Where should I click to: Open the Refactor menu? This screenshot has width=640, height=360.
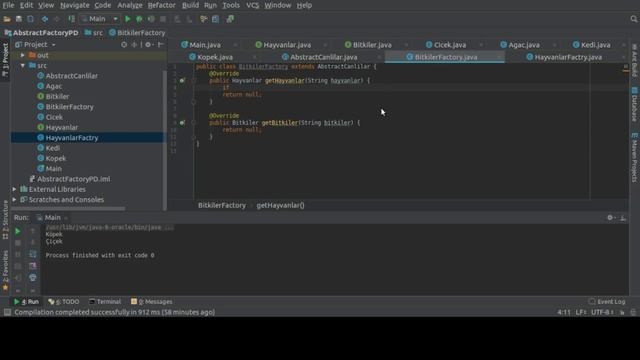point(161,5)
